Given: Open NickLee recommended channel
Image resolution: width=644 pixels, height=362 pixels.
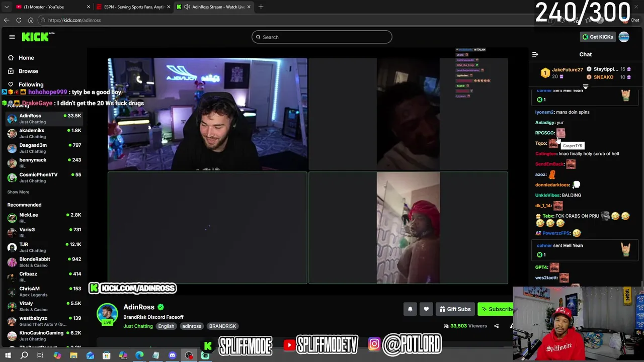Looking at the screenshot, I should tap(44, 218).
